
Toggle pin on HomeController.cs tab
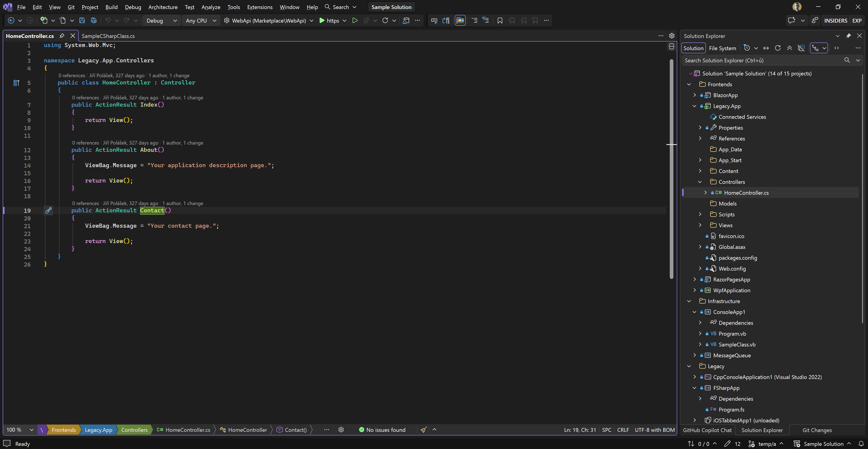coord(62,36)
